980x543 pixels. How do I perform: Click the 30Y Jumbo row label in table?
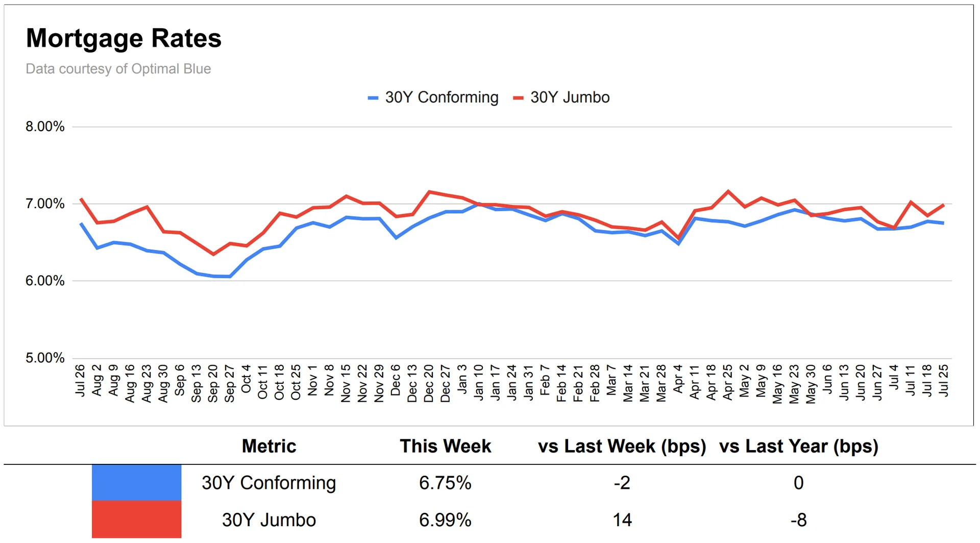pyautogui.click(x=268, y=520)
